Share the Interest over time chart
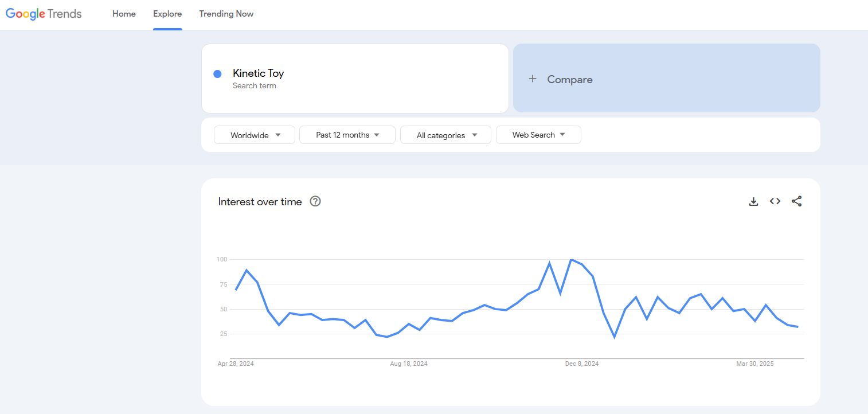Image resolution: width=868 pixels, height=414 pixels. coord(796,201)
